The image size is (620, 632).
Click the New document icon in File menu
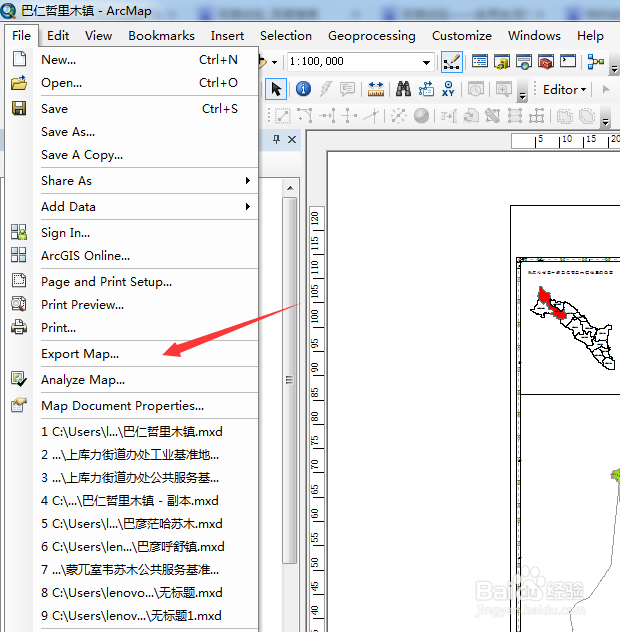point(19,59)
